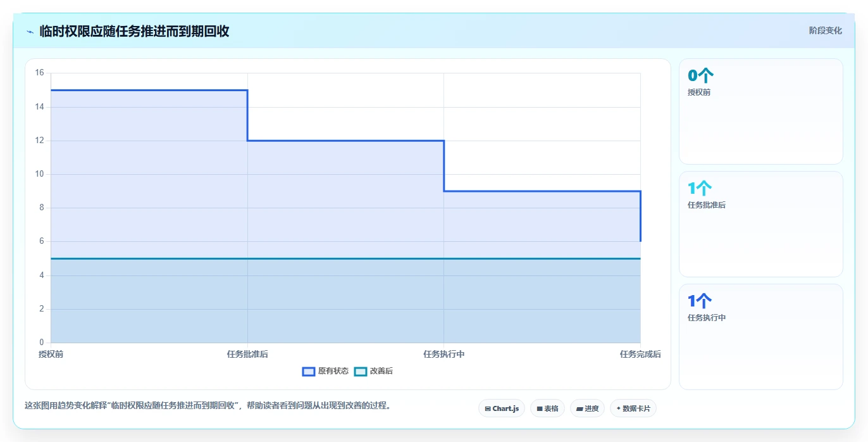Toggle the 原有状态 legend item
The width and height of the screenshot is (868, 442).
[325, 371]
